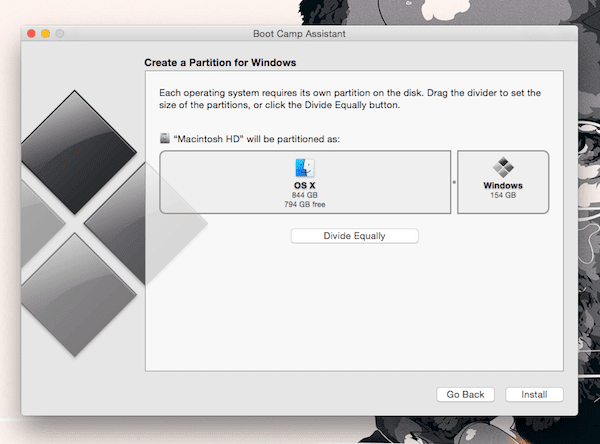Click the "154 GB" Windows size text
Viewport: 600px width, 444px height.
(x=503, y=195)
